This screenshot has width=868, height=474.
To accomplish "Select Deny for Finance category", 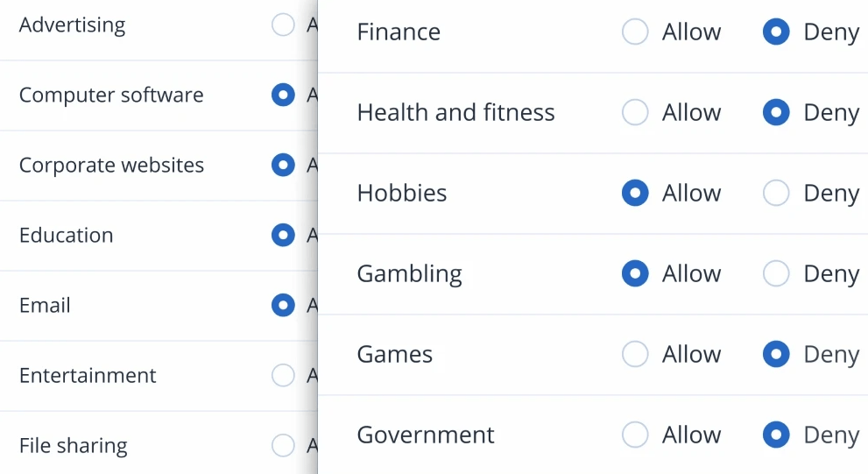I will click(x=776, y=32).
